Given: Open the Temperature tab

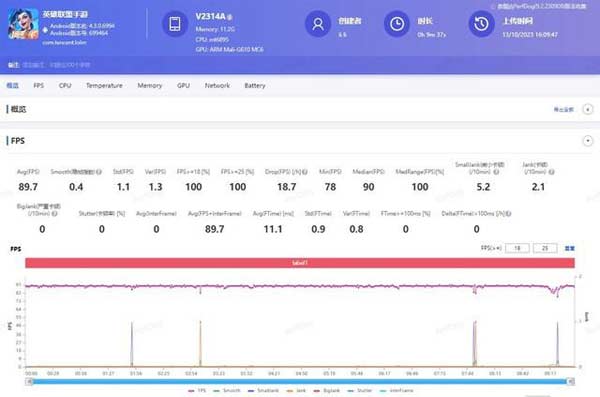Looking at the screenshot, I should [x=104, y=85].
